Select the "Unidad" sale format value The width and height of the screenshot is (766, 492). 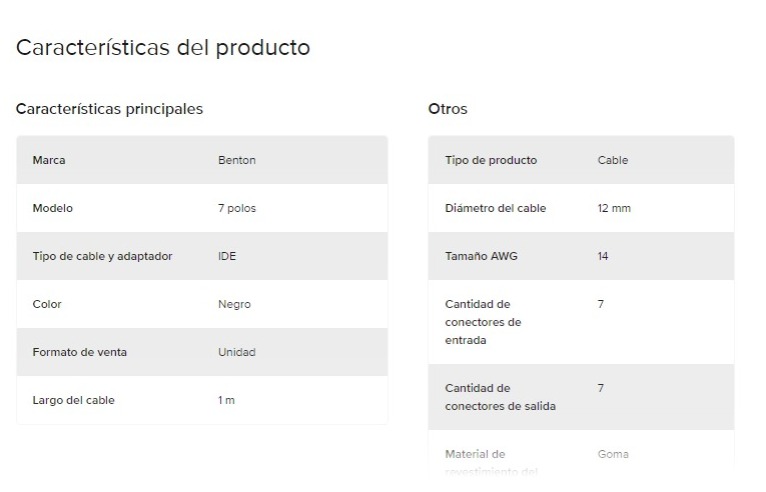[x=236, y=352]
